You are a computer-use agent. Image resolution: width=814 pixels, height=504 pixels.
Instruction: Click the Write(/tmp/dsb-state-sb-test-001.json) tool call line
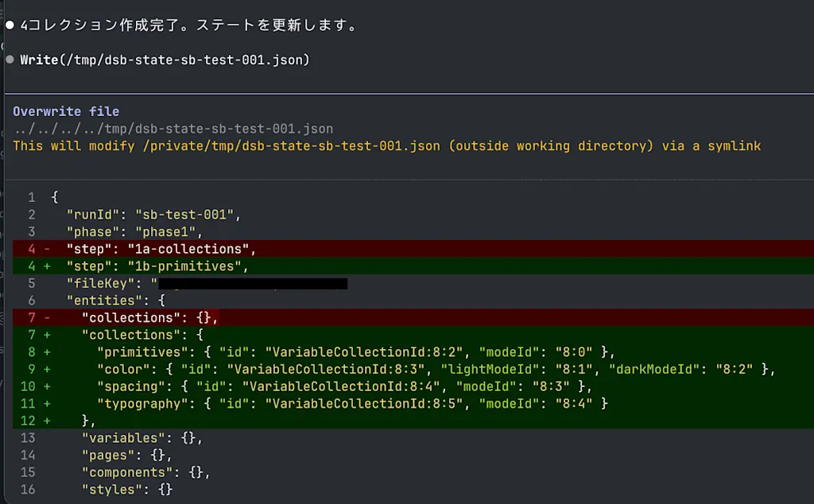pos(165,60)
